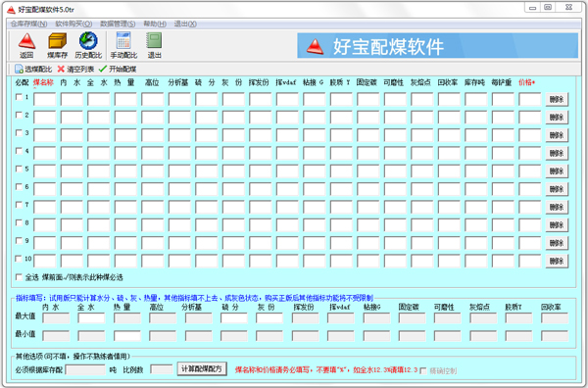Open 帮助(H) menu
This screenshot has width=588, height=388.
[155, 24]
